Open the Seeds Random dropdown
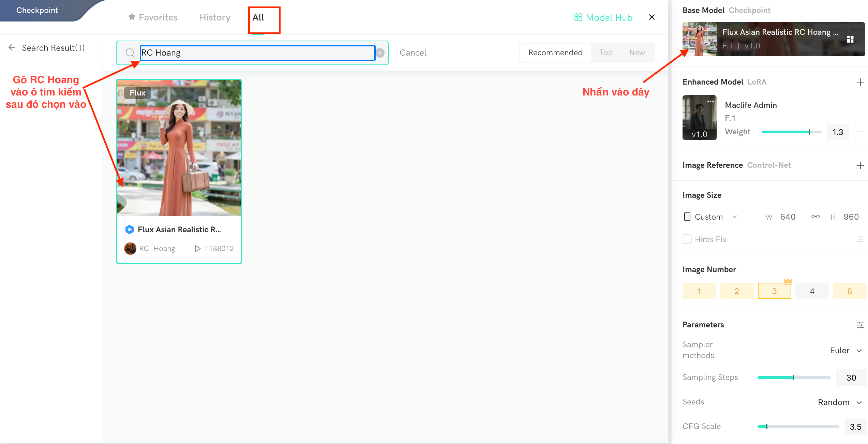This screenshot has width=868, height=444. [839, 402]
